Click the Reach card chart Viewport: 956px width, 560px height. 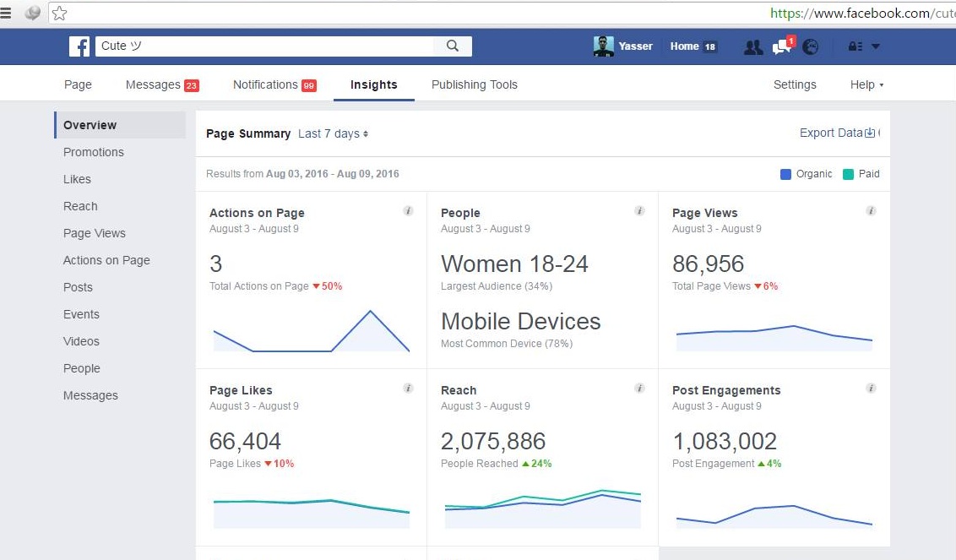coord(543,508)
